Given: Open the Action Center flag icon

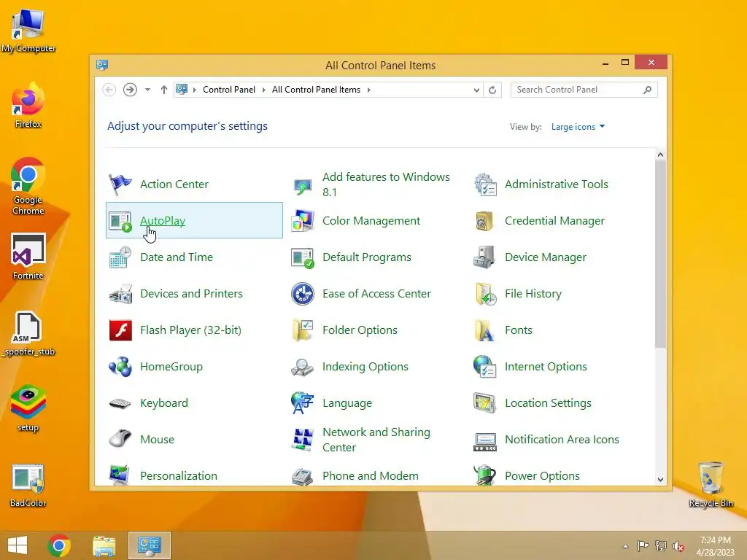Looking at the screenshot, I should (120, 184).
